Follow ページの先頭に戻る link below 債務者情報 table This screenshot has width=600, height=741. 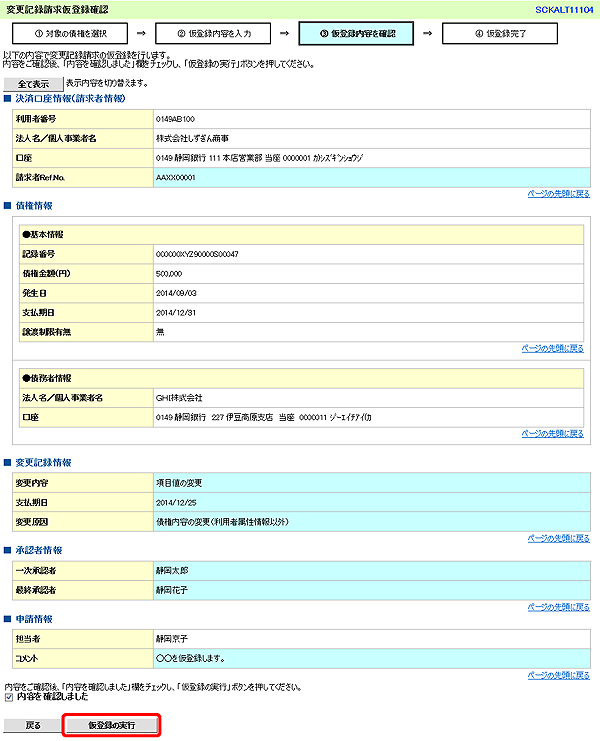[552, 434]
